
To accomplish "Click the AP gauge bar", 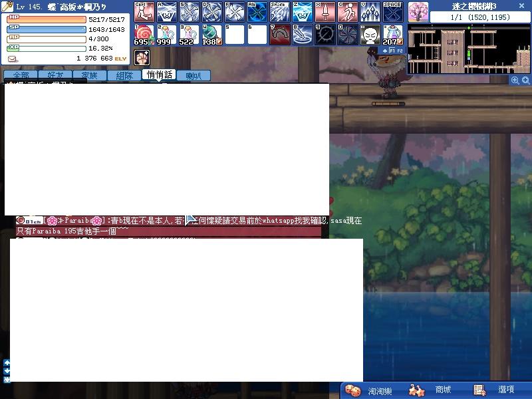I will [x=47, y=39].
